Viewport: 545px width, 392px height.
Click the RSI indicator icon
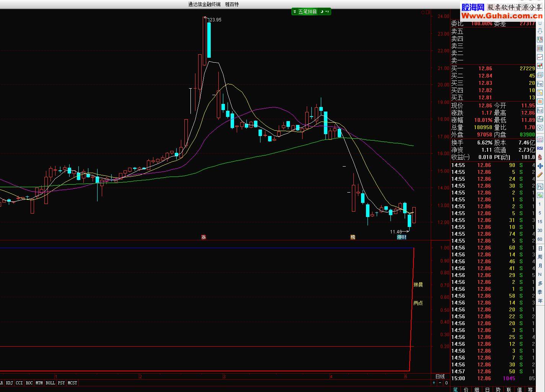tap(540, 148)
